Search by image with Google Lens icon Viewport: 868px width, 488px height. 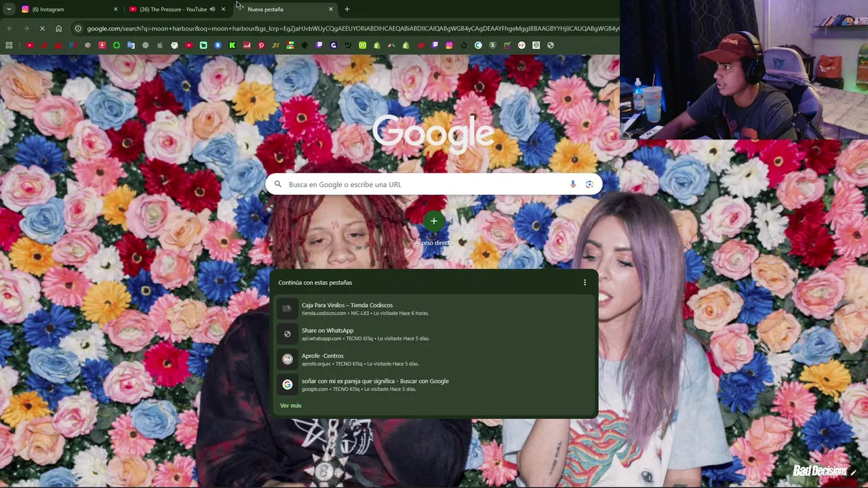click(589, 184)
